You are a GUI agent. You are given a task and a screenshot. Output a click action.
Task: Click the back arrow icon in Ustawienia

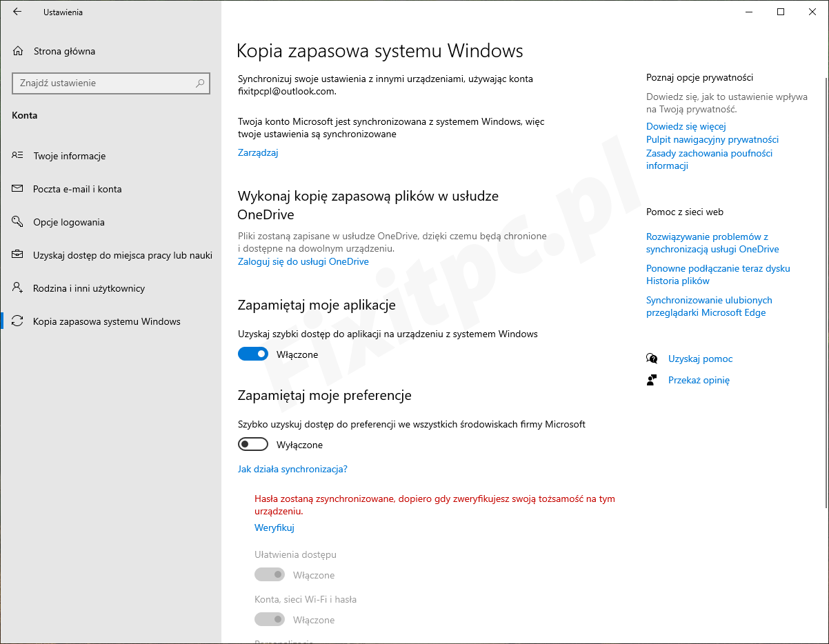tap(17, 12)
